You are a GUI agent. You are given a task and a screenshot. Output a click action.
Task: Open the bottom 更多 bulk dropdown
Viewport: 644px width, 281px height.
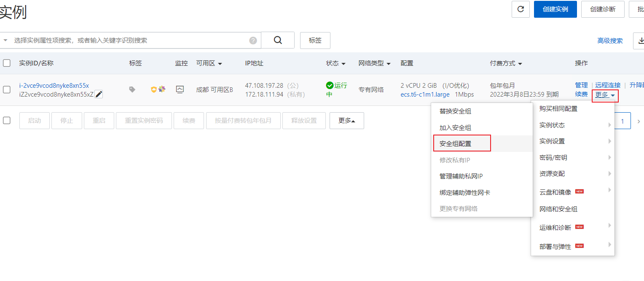coord(347,121)
